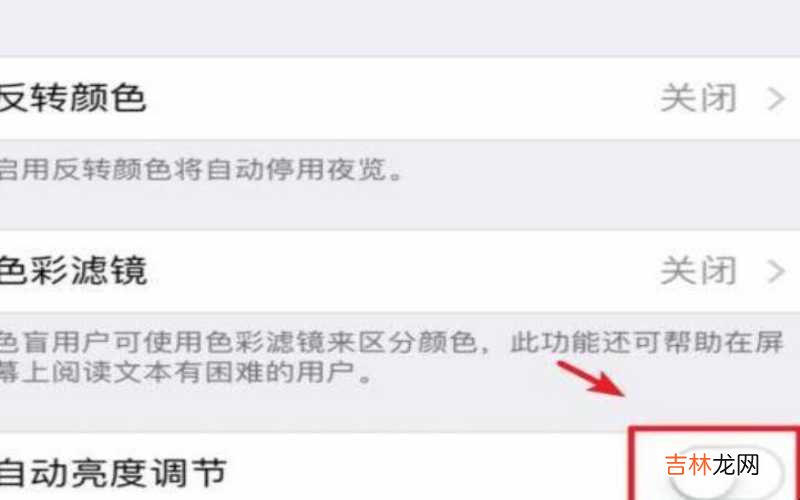
Task: Open the 色彩滤镜 settings row
Action: tap(400, 270)
